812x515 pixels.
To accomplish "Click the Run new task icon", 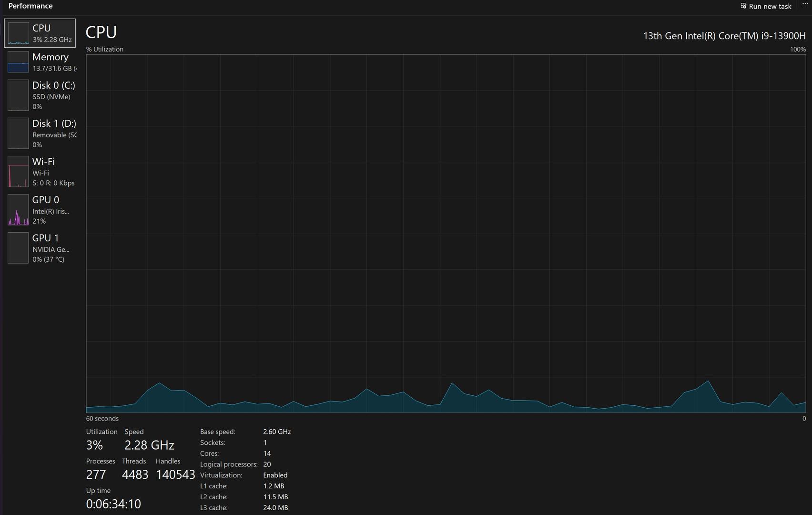I will [x=743, y=6].
